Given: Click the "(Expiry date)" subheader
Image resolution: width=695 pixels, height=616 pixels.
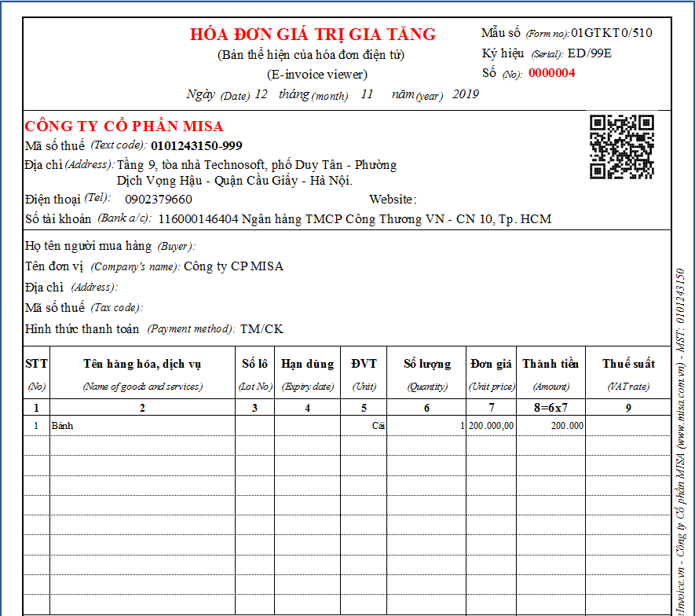Looking at the screenshot, I should pos(308,387).
